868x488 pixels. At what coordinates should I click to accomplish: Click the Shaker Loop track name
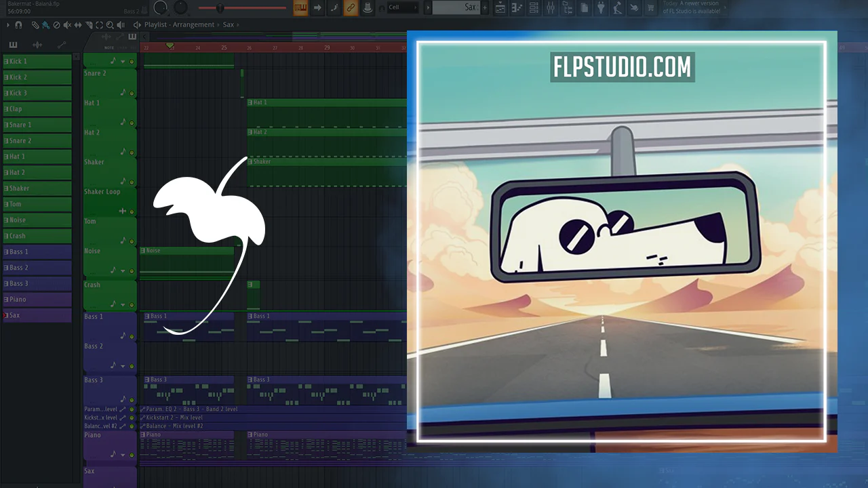(102, 192)
